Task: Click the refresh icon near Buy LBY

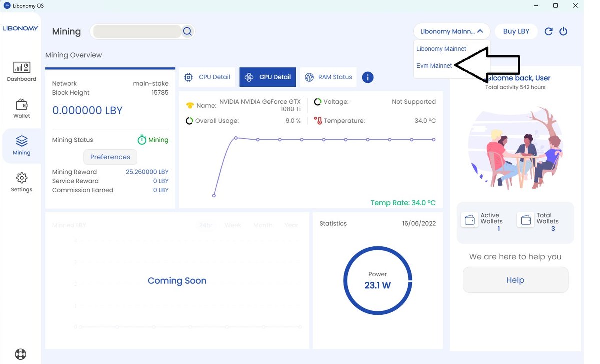Action: pyautogui.click(x=548, y=31)
